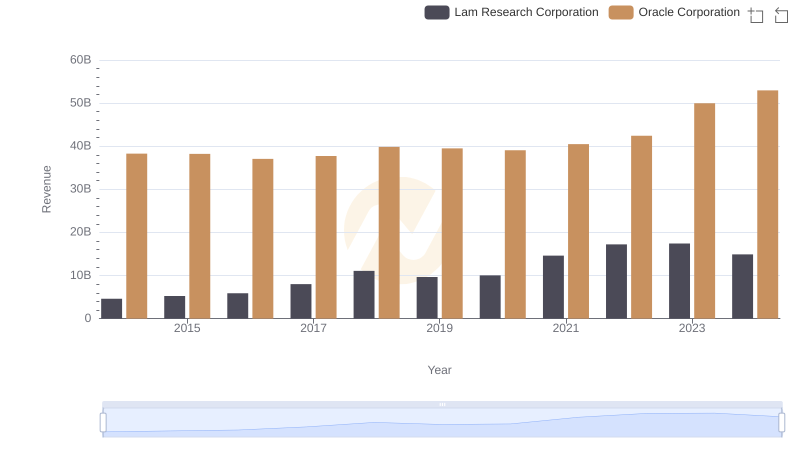Click the Lam Research bar for 2019
Screen dimensions: 800x461
[x=427, y=298]
